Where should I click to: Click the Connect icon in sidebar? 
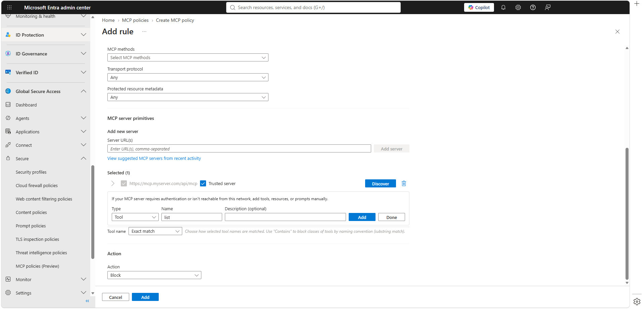pos(8,145)
